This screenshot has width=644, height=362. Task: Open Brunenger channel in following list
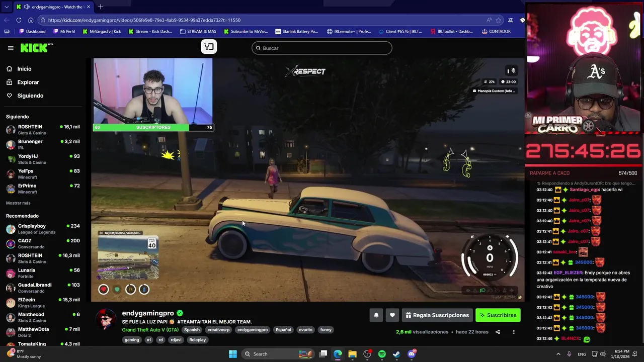pos(43,144)
